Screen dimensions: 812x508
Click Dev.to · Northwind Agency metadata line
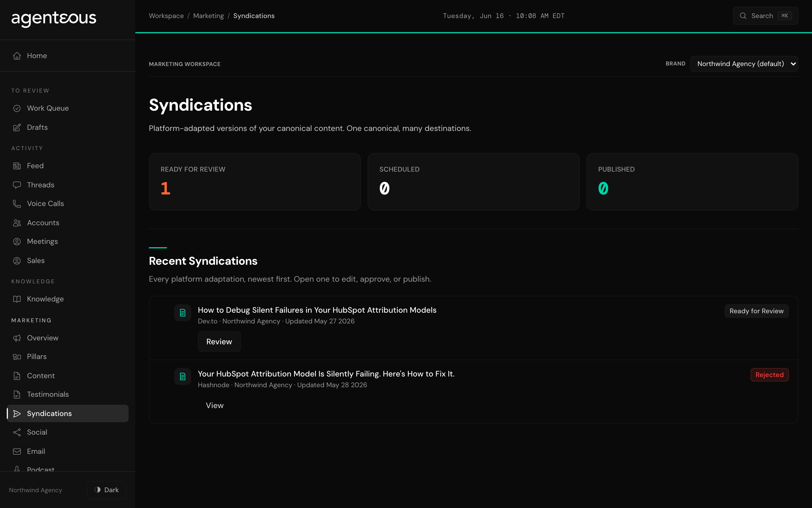pyautogui.click(x=276, y=321)
